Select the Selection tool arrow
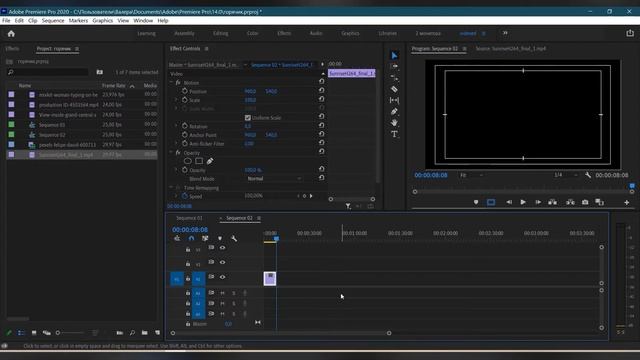 pos(394,56)
